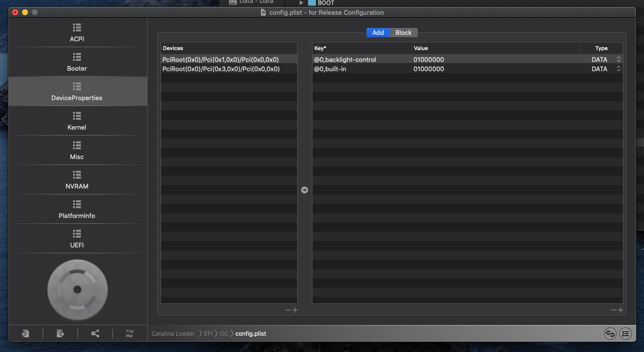Click the two-arrows swap icon at bottom right

[x=610, y=333]
